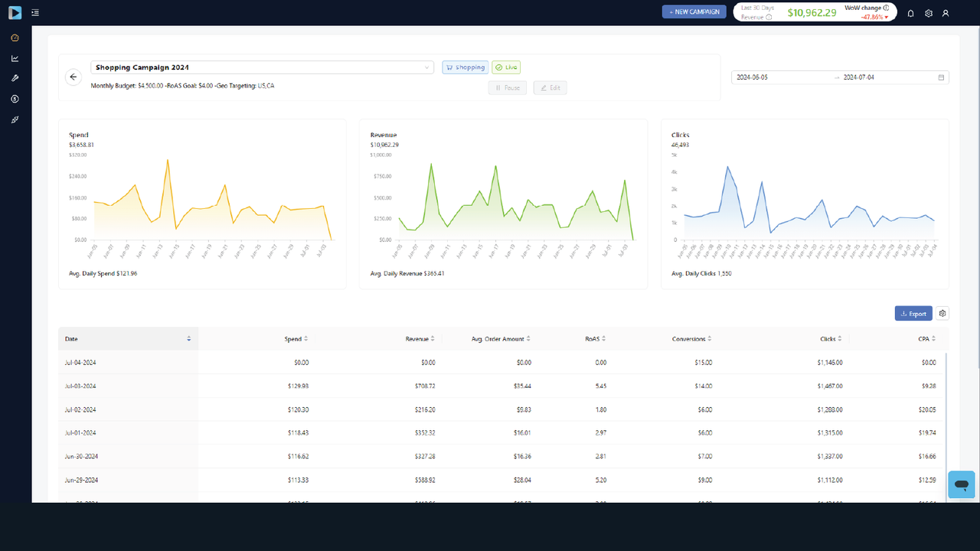Open table column settings gear icon
Viewport: 980px width, 551px height.
click(942, 313)
